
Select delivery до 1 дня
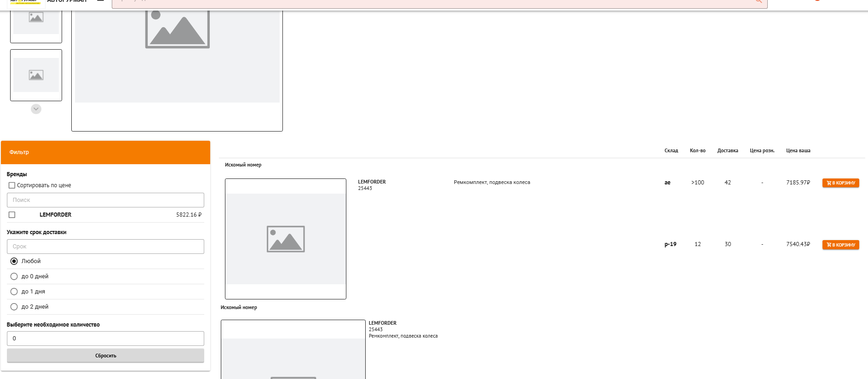[x=14, y=292]
